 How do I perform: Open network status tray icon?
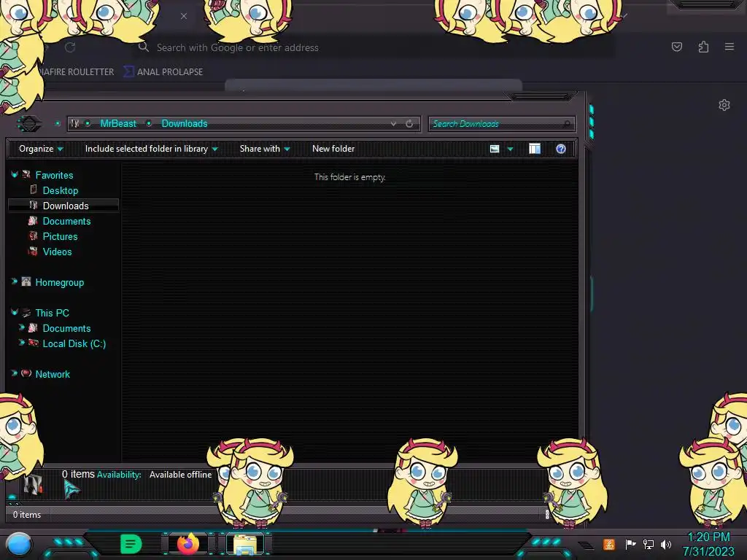click(649, 544)
